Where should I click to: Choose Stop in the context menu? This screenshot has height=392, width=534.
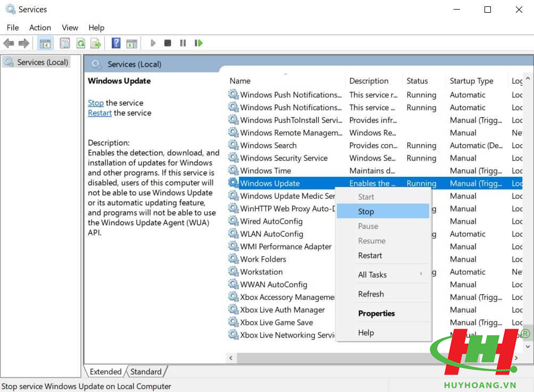(x=383, y=211)
